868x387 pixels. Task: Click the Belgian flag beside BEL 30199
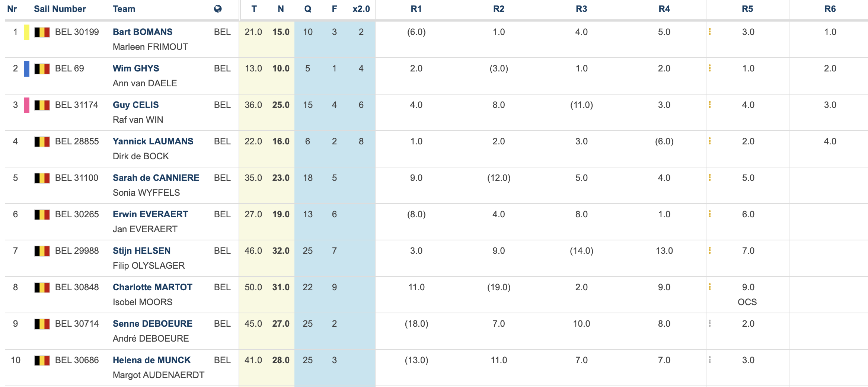click(42, 32)
